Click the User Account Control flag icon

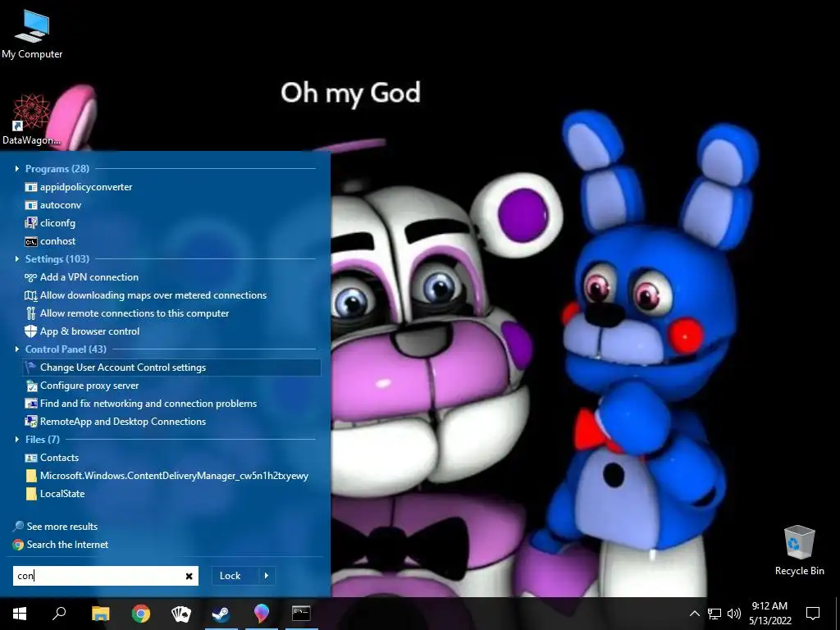tap(31, 367)
